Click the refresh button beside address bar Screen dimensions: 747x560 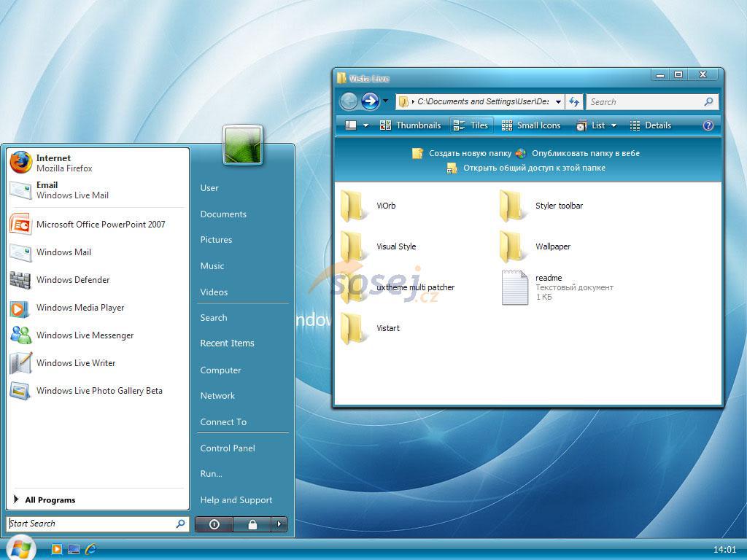[574, 101]
